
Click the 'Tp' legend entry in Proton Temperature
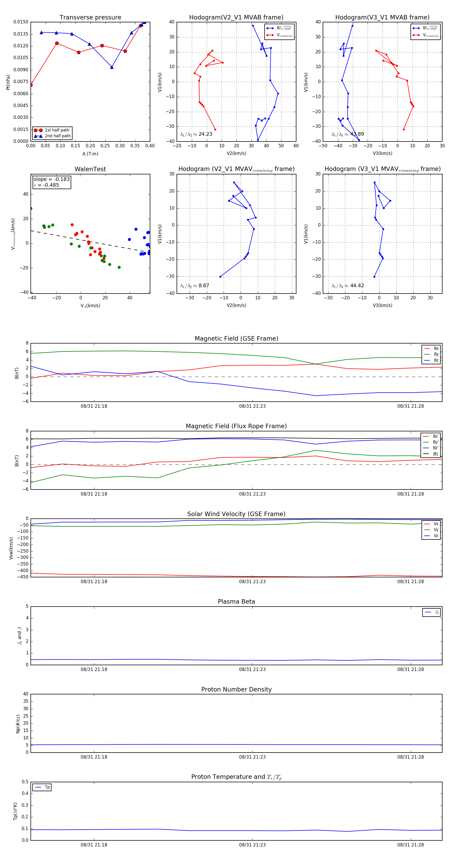click(x=42, y=788)
